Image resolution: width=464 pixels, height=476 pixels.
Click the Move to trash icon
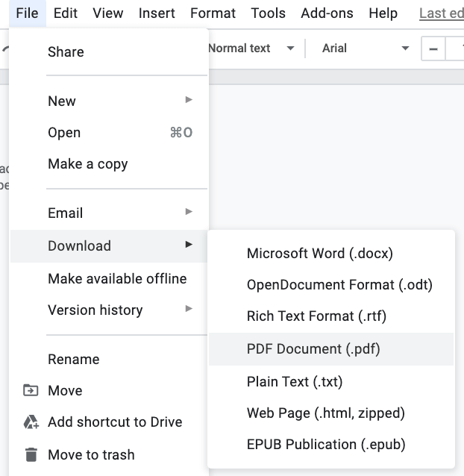31,455
